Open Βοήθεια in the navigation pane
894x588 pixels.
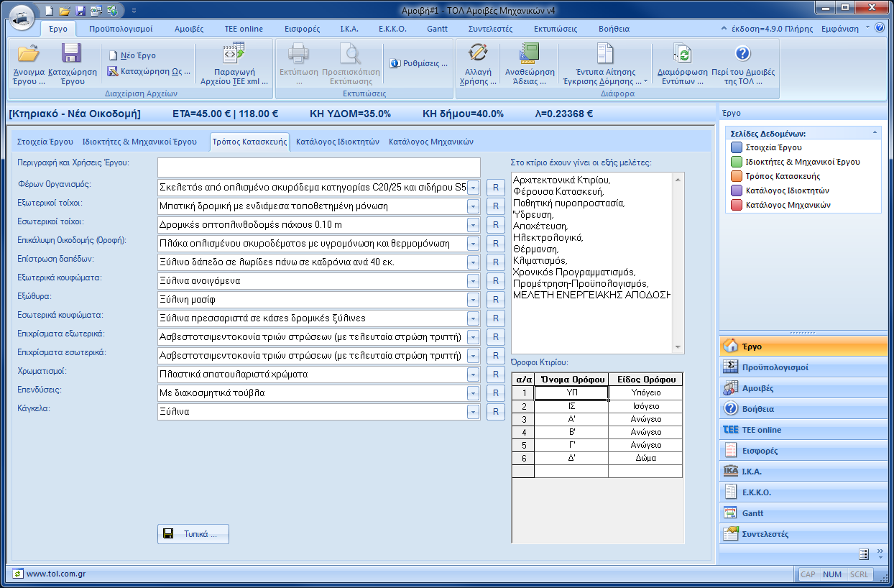[803, 409]
